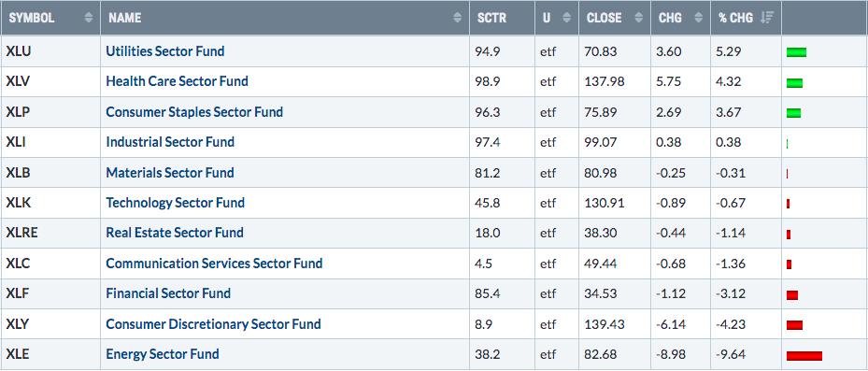Viewport: 868px width, 371px height.
Task: Open Health Care Sector Fund link
Action: (x=177, y=81)
